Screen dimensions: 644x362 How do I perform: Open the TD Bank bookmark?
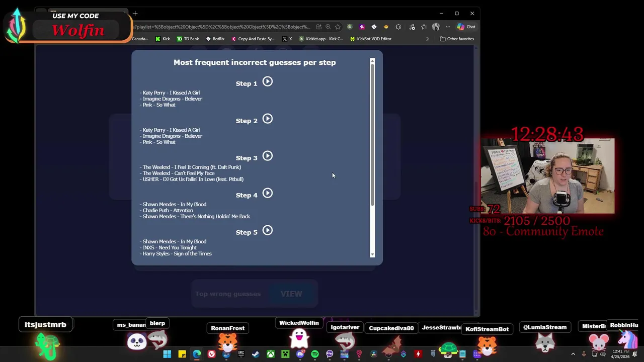(188, 39)
